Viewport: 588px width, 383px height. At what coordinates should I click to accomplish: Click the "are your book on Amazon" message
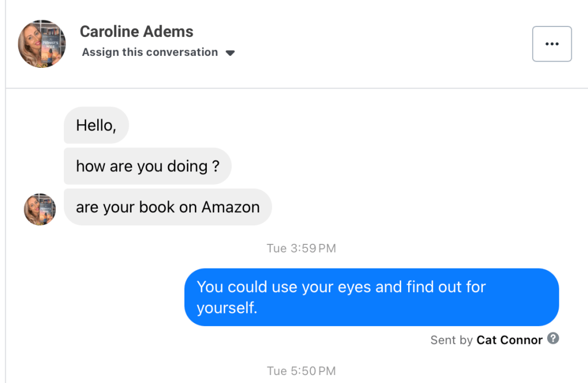(167, 207)
